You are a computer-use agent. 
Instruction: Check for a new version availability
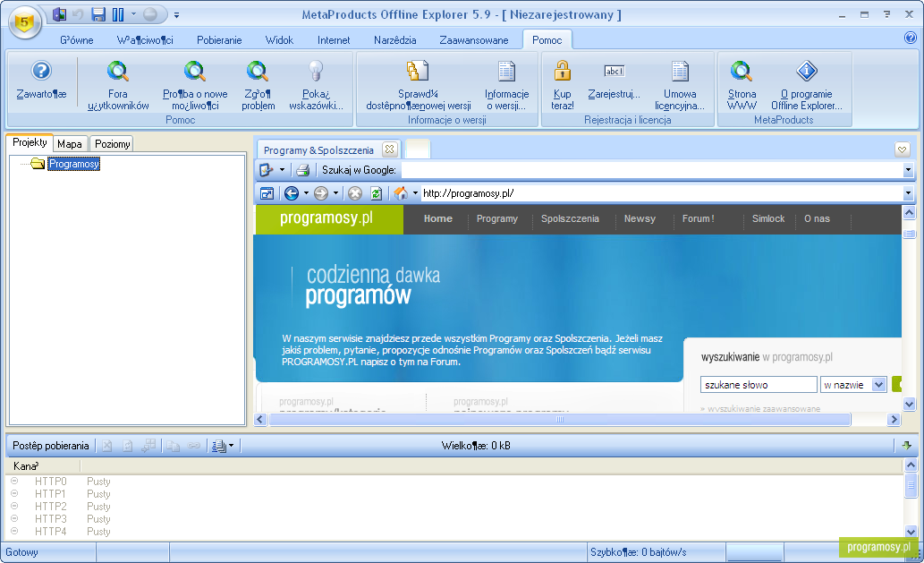[x=419, y=86]
